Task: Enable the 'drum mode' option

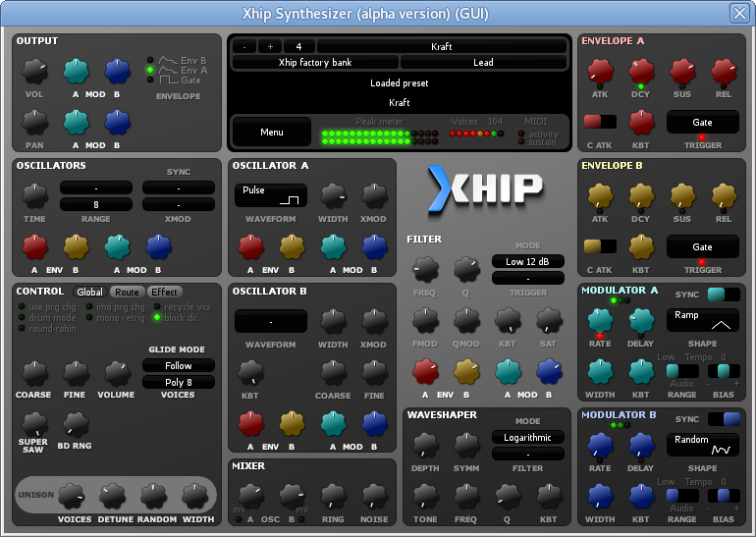Action: point(22,317)
